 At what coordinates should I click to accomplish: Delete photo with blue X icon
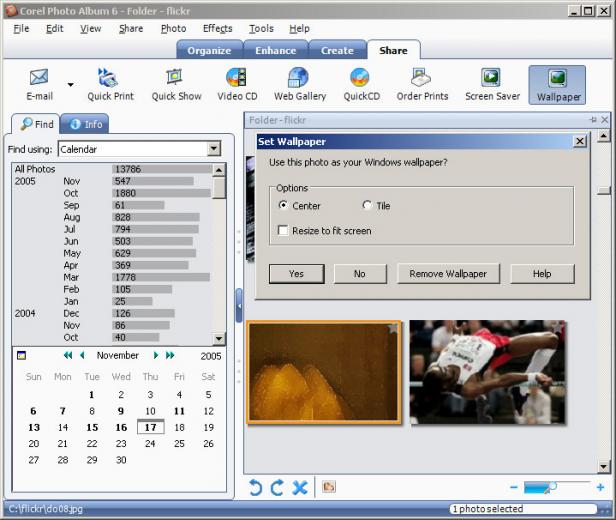[x=300, y=487]
